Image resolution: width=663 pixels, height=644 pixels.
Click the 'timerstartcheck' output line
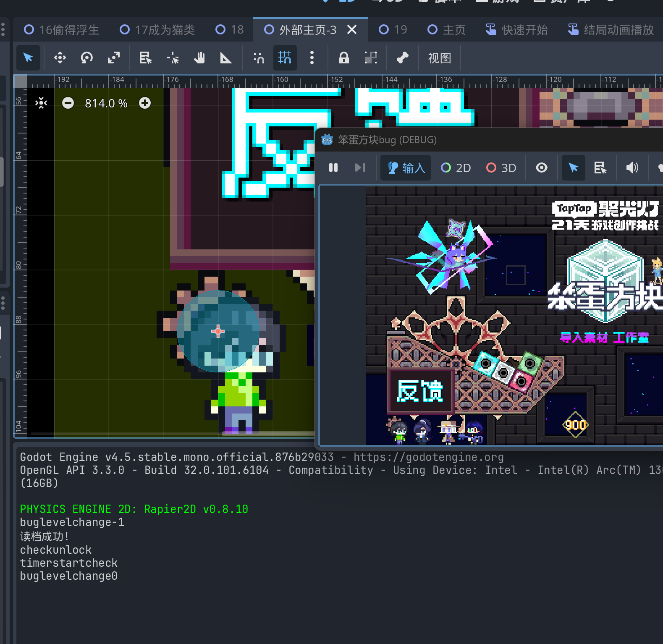pyautogui.click(x=69, y=563)
